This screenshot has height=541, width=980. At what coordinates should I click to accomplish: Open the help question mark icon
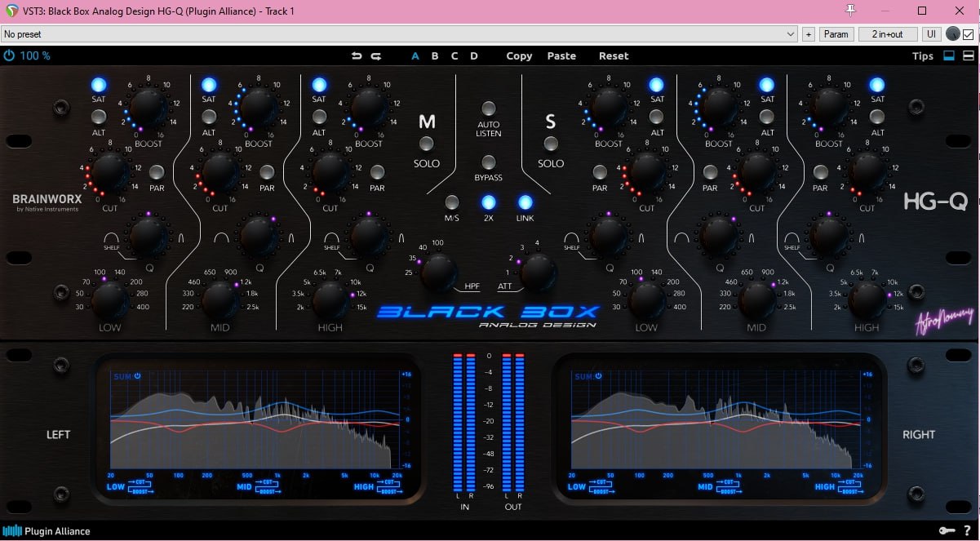tap(967, 531)
